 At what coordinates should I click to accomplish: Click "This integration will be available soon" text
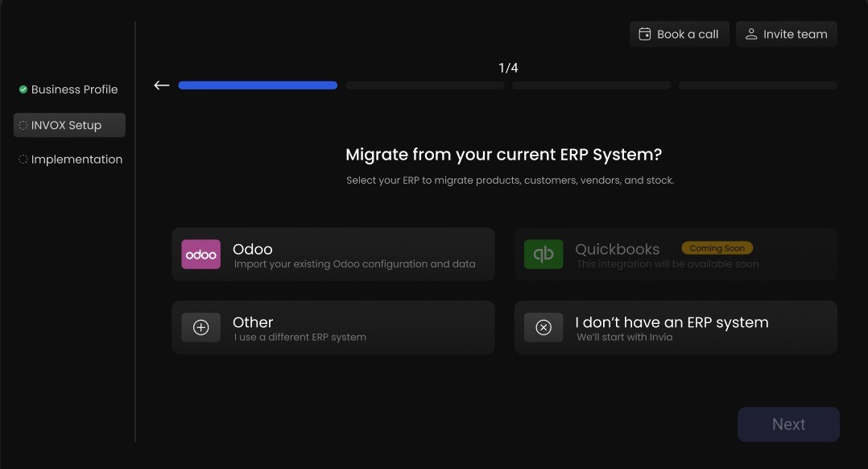click(x=668, y=264)
